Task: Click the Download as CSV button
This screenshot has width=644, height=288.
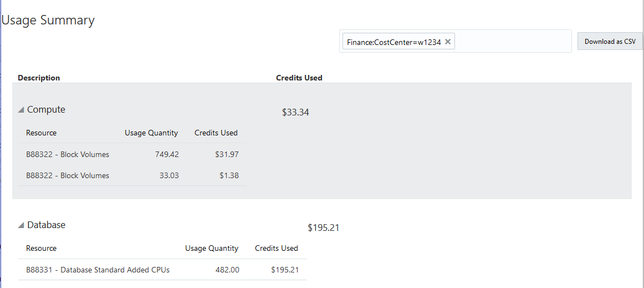Action: [610, 42]
